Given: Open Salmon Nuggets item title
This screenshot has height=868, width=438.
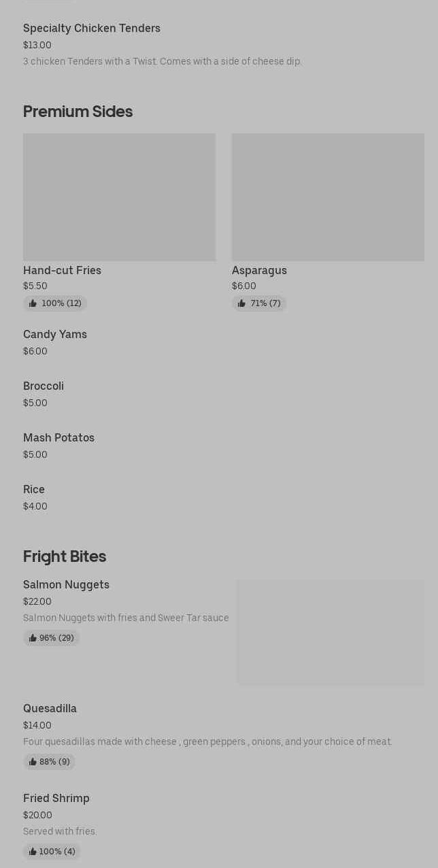Looking at the screenshot, I should [66, 584].
